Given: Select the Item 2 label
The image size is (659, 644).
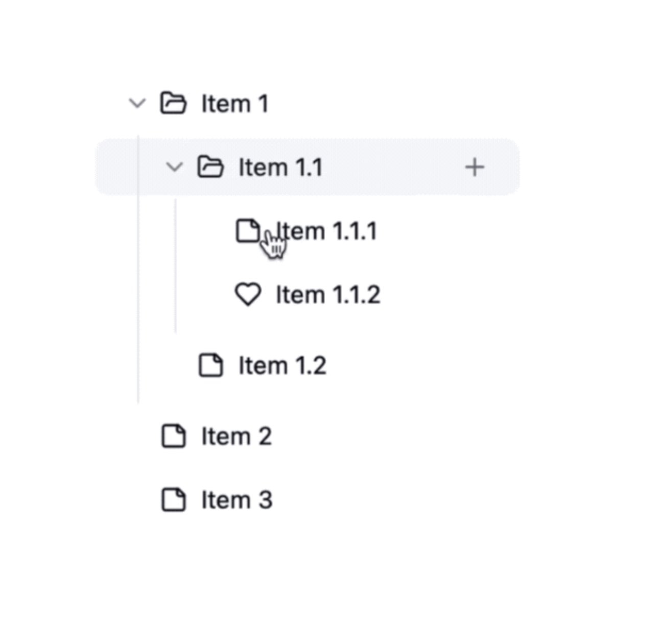Looking at the screenshot, I should 236,437.
